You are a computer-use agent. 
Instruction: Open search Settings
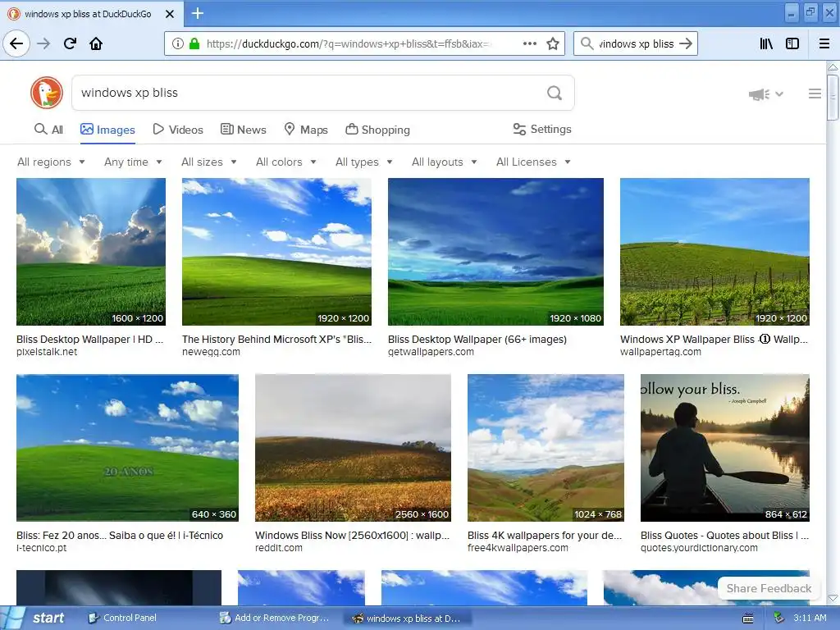coord(542,129)
